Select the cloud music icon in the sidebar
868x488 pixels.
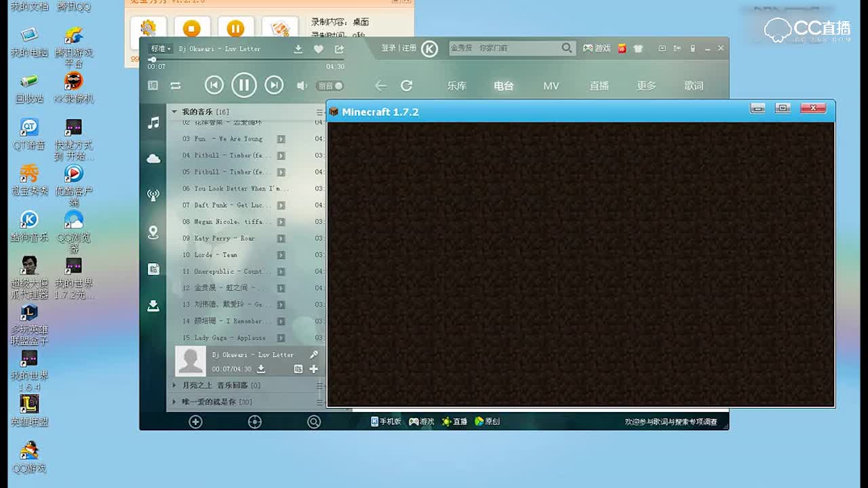tap(153, 157)
